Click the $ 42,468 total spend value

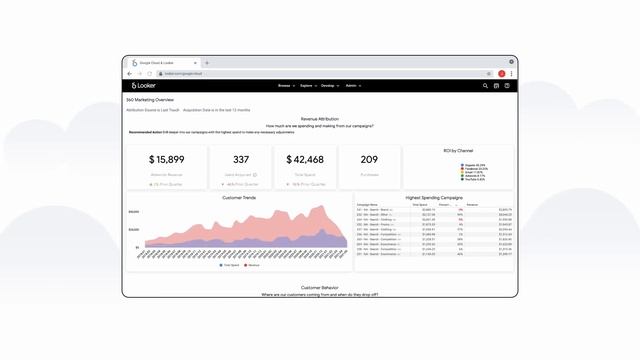(x=305, y=160)
